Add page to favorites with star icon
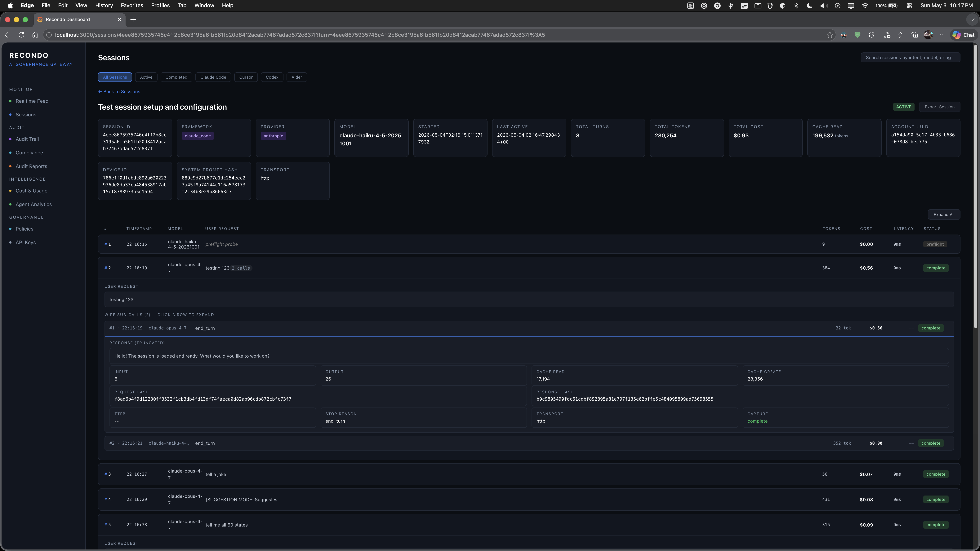980x551 pixels. [830, 35]
